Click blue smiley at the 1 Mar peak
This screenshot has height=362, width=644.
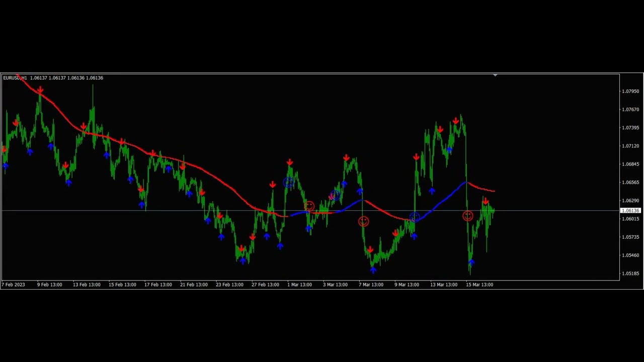click(x=288, y=183)
